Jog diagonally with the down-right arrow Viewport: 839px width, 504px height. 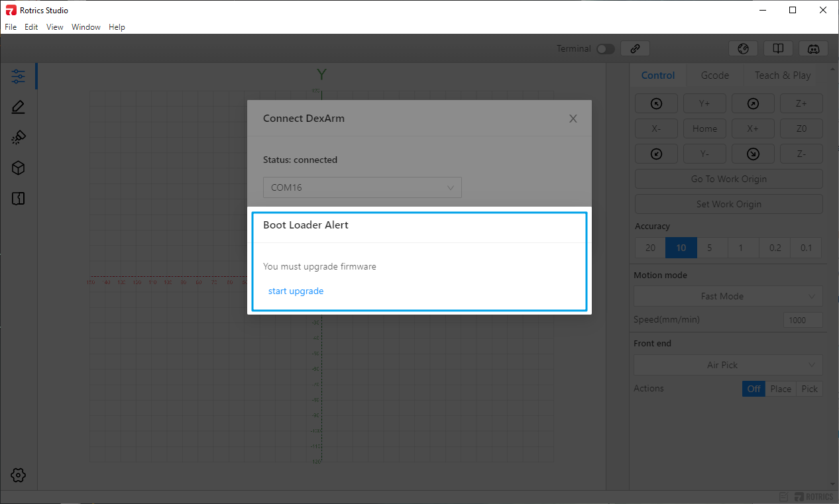[753, 154]
